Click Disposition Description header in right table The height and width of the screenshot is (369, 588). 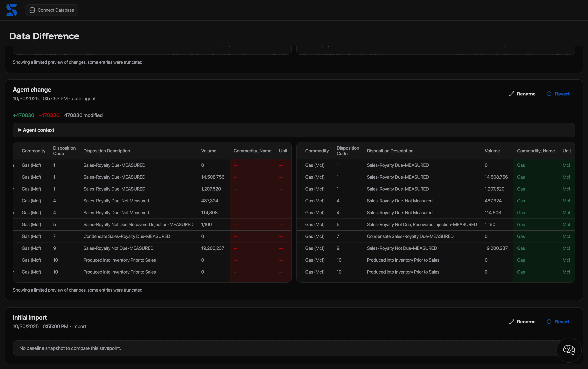click(x=390, y=151)
